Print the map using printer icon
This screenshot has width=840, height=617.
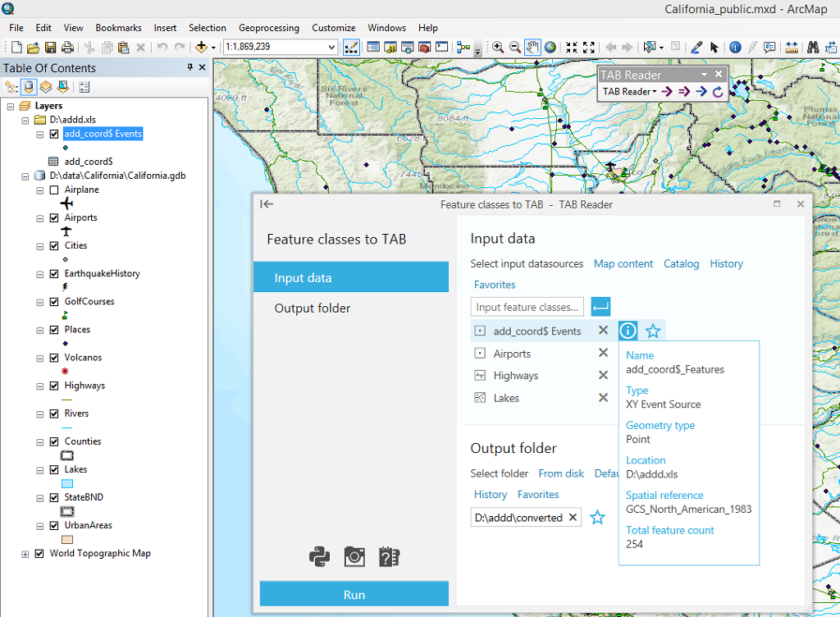(x=67, y=48)
